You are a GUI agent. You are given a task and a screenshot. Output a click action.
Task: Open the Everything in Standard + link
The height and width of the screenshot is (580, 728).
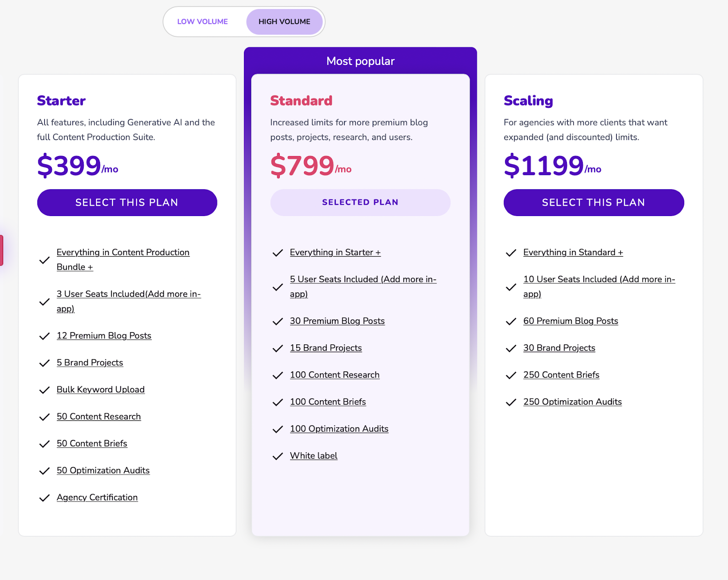(573, 252)
